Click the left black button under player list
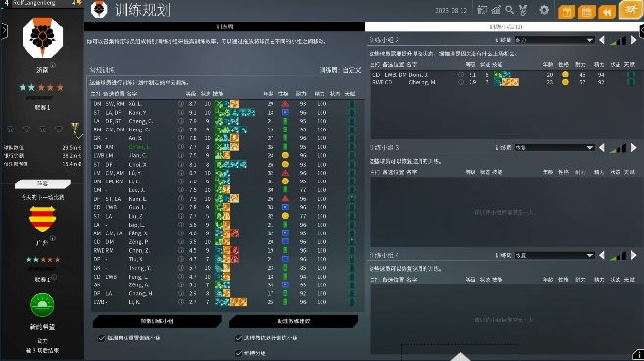 157,321
